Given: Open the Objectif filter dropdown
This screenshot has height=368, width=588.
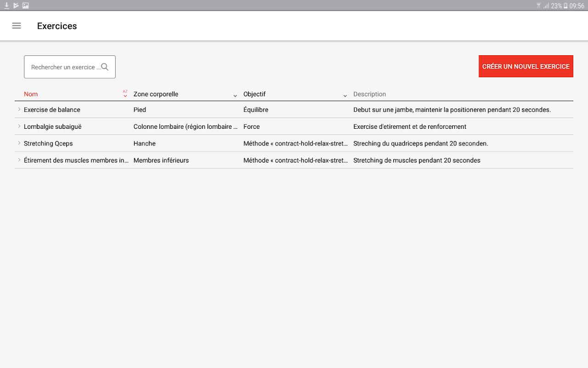Looking at the screenshot, I should [x=345, y=95].
